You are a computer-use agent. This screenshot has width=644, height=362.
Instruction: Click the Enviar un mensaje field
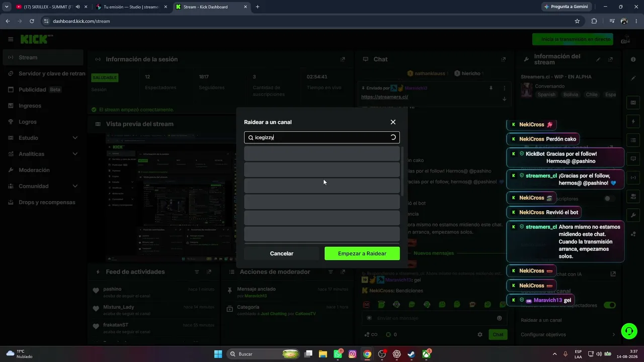pos(434,318)
